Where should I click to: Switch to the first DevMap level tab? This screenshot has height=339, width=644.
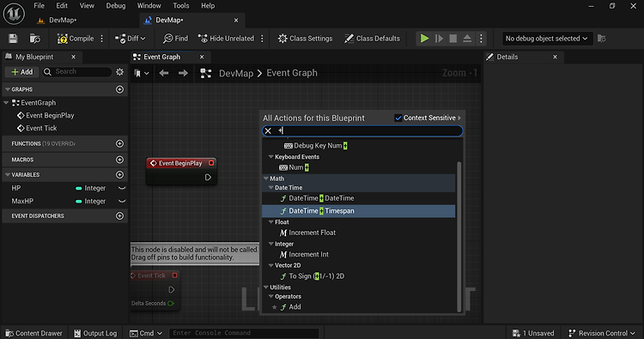pyautogui.click(x=57, y=20)
